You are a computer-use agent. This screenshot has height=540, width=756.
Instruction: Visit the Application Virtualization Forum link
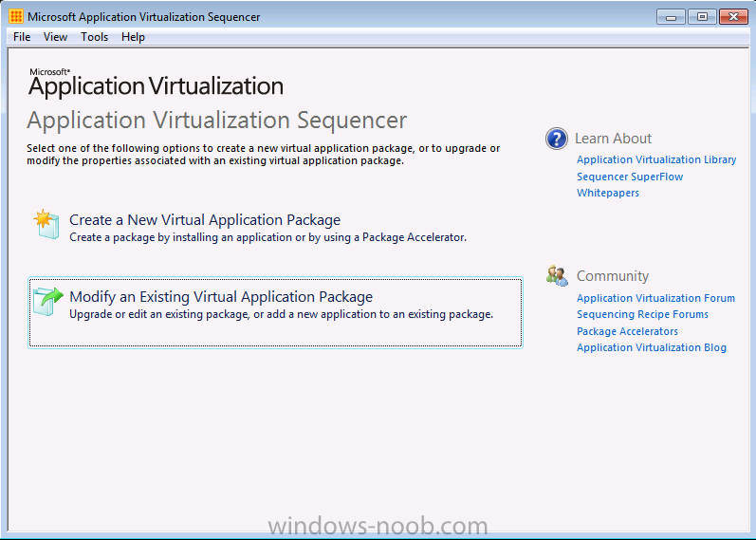(x=655, y=298)
